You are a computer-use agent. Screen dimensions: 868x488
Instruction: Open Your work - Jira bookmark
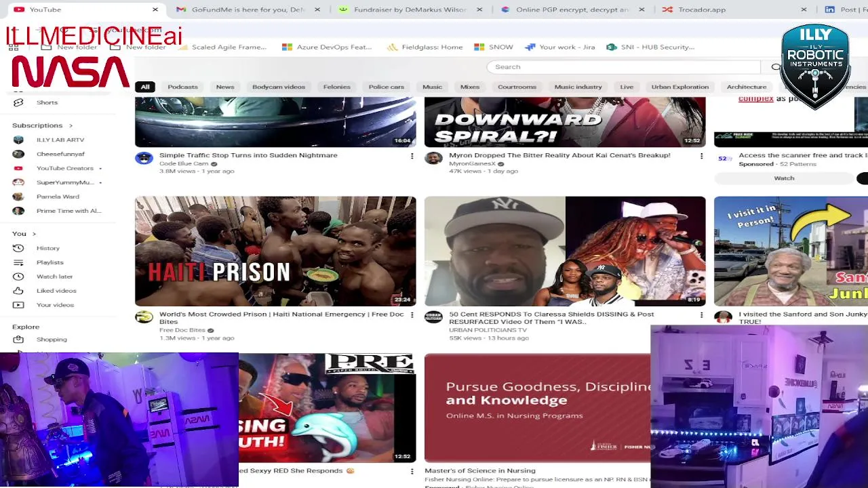tap(559, 47)
